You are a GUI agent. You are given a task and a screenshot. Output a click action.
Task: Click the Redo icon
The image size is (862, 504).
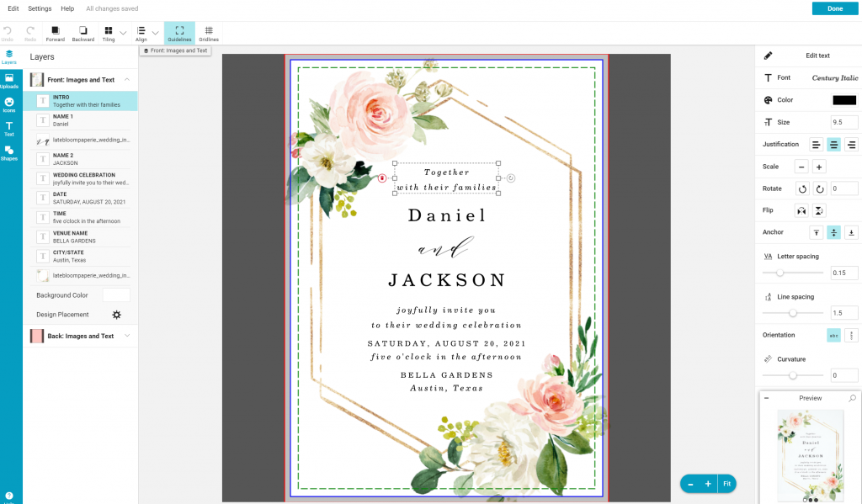click(30, 31)
